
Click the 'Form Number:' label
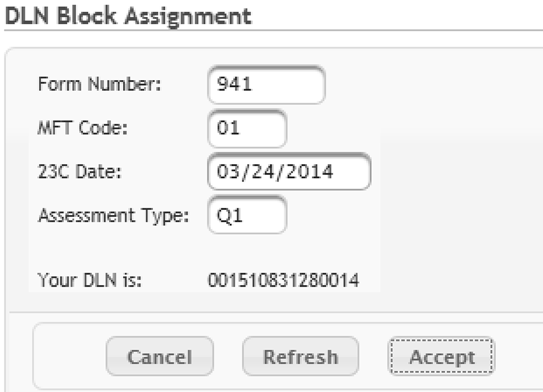[x=100, y=85]
